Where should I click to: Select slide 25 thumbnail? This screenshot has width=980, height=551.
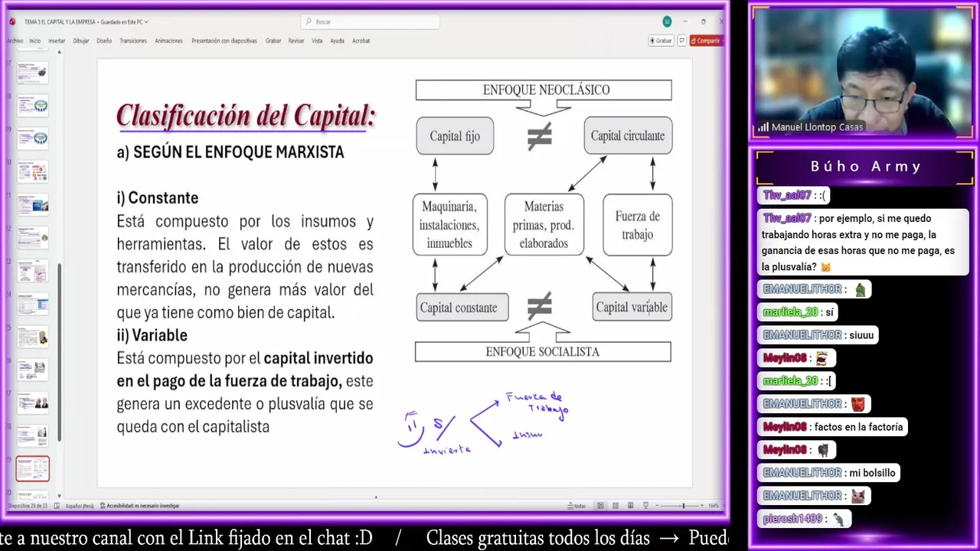point(33,337)
